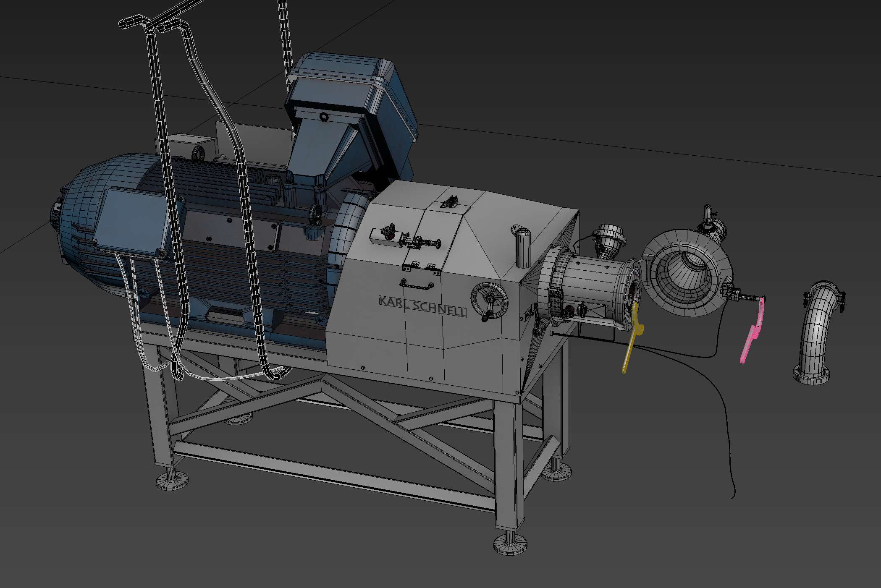Viewport: 881px width, 588px height.
Task: Click the KARL SCHNELL nameplate text
Action: click(422, 306)
